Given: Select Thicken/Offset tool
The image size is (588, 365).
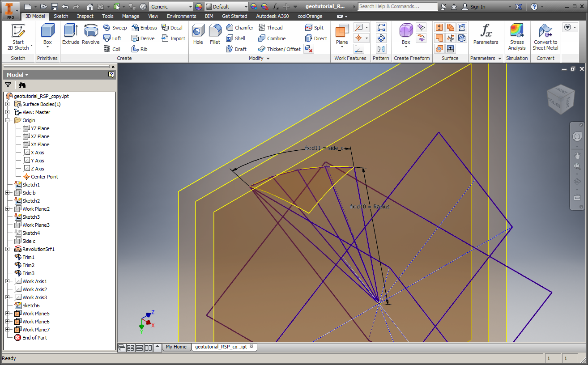Looking at the screenshot, I should pos(279,49).
